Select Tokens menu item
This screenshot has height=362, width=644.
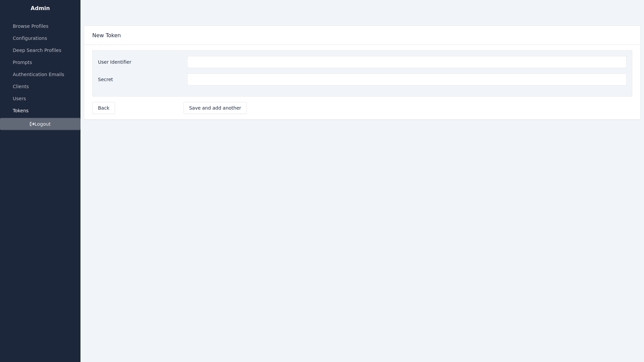20,111
